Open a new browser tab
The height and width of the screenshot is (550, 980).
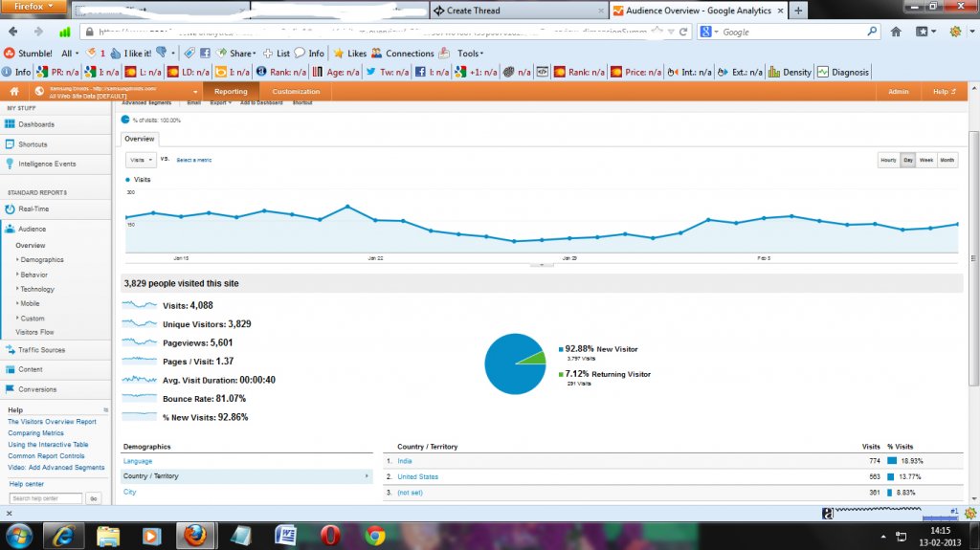click(798, 10)
